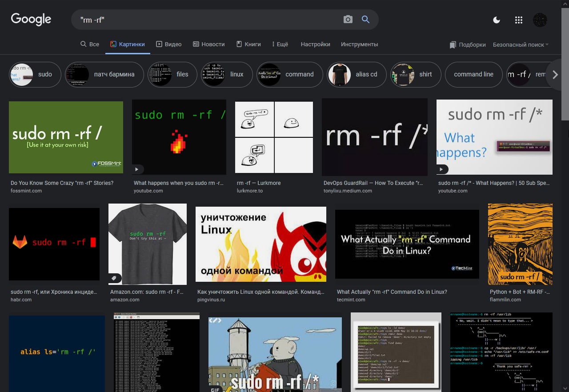Toggle dark theme moon icon
The height and width of the screenshot is (392, 569).
tap(497, 20)
